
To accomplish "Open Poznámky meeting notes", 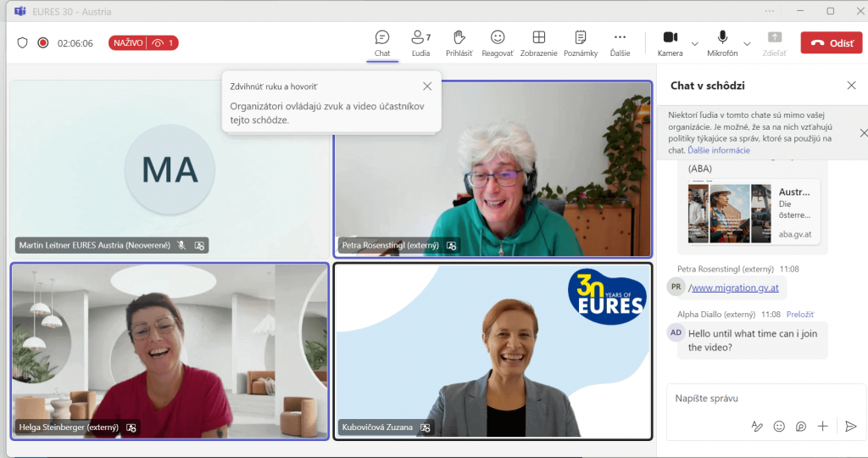I will click(x=581, y=42).
